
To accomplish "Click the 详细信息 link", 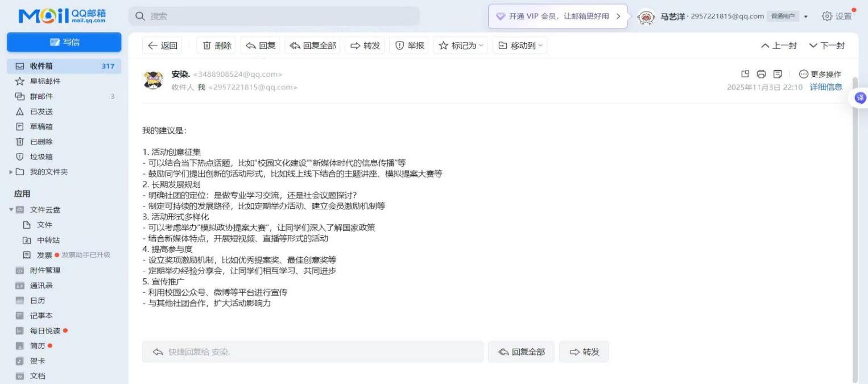I will click(826, 87).
